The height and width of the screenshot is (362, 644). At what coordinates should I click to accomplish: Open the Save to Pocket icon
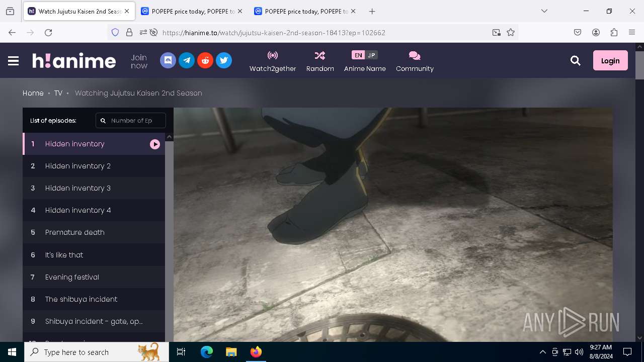point(578,33)
